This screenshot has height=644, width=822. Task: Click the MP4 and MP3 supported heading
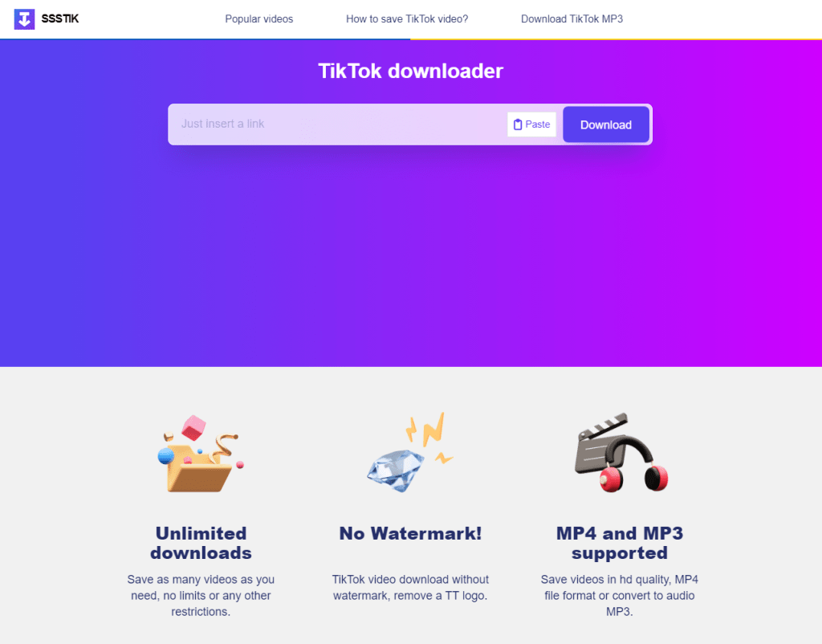click(x=620, y=543)
